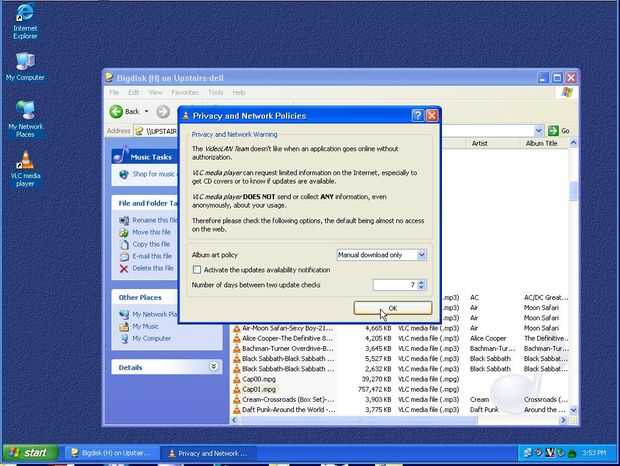620x466 pixels.
Task: Click horizontal scroll right arrow
Action: pyautogui.click(x=563, y=420)
